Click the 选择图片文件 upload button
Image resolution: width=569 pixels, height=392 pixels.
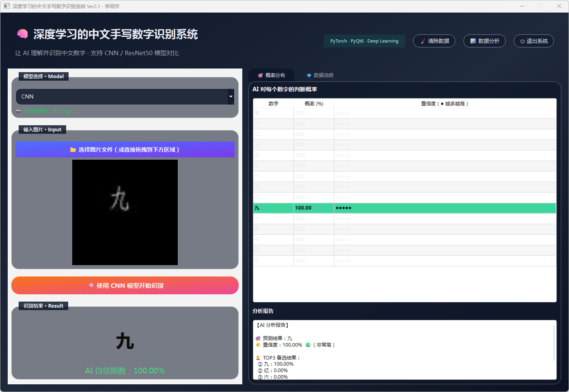(x=125, y=150)
